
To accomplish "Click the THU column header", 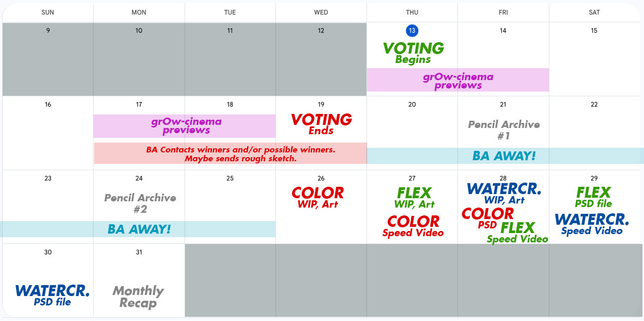I will [x=412, y=12].
